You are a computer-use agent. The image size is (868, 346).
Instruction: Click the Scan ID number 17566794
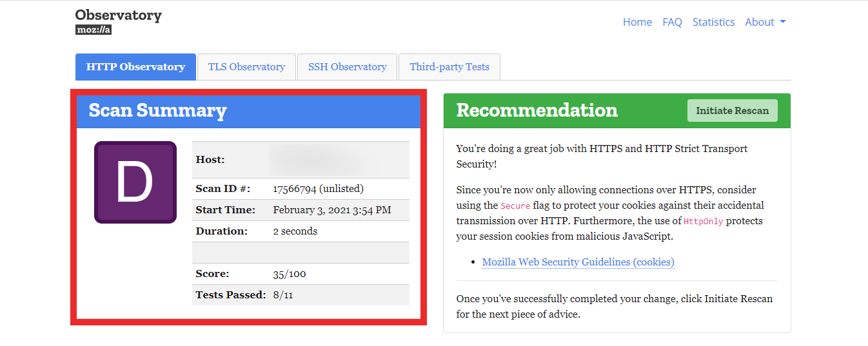(x=318, y=189)
